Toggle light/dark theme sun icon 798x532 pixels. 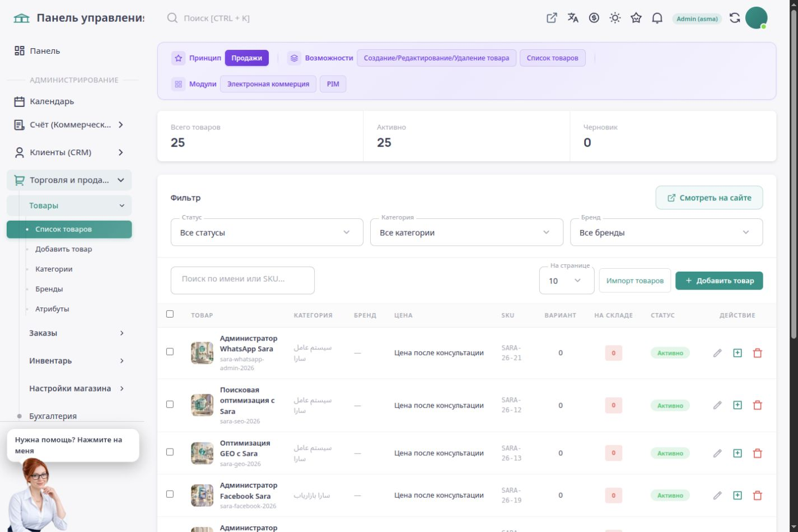(615, 18)
